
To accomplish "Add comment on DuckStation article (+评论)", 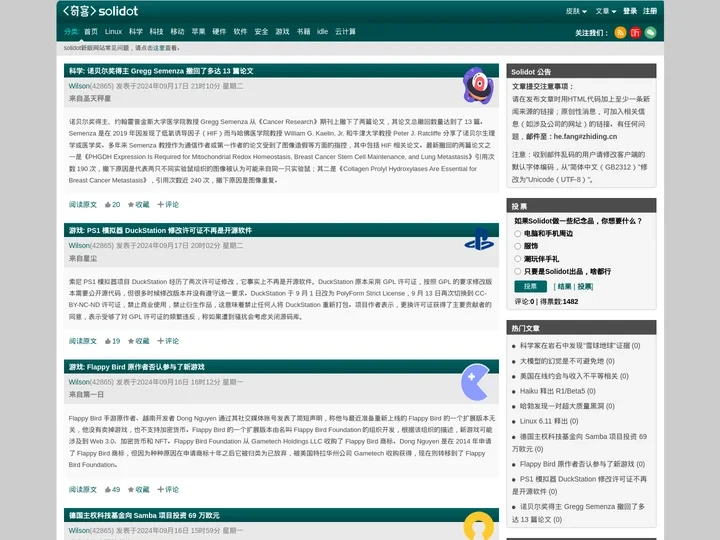I will pos(168,341).
